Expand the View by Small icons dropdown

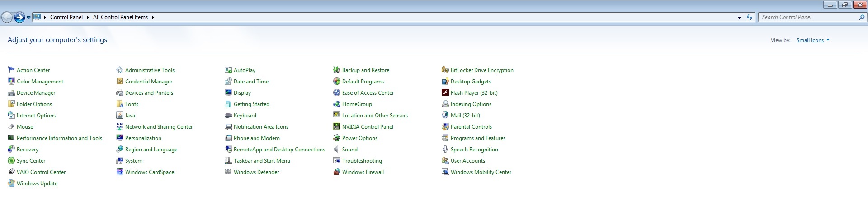coord(813,40)
